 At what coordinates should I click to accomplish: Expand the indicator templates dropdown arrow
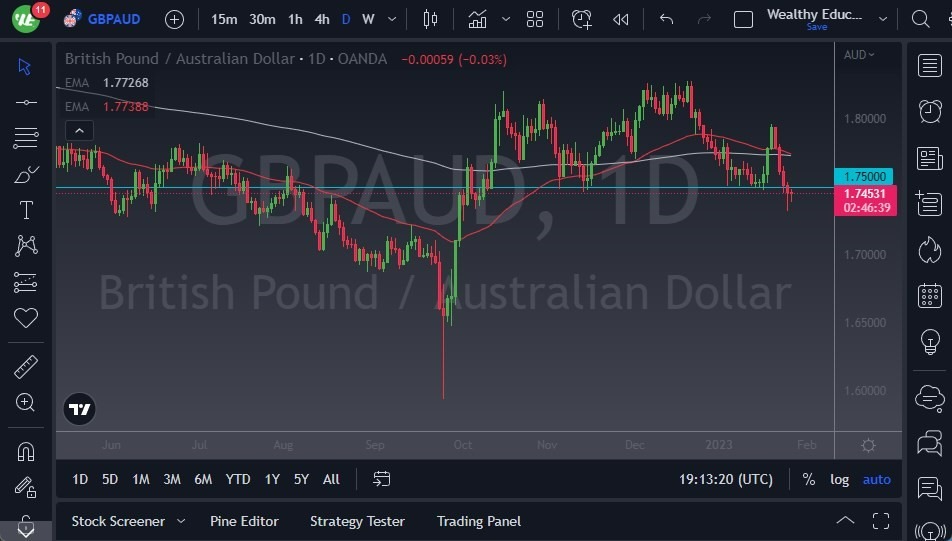pyautogui.click(x=506, y=19)
